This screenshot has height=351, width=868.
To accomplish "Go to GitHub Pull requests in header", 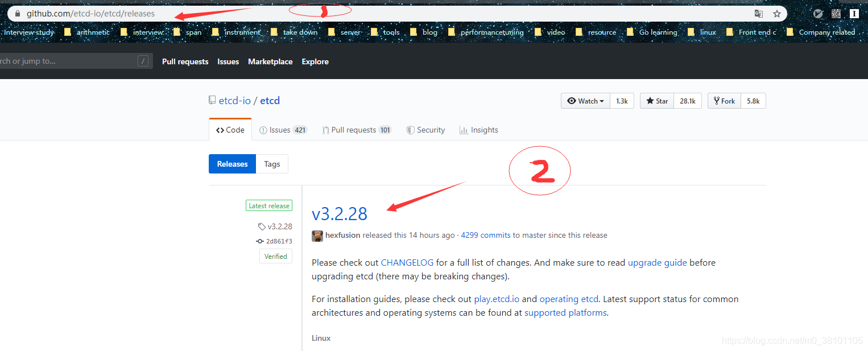I will (185, 61).
